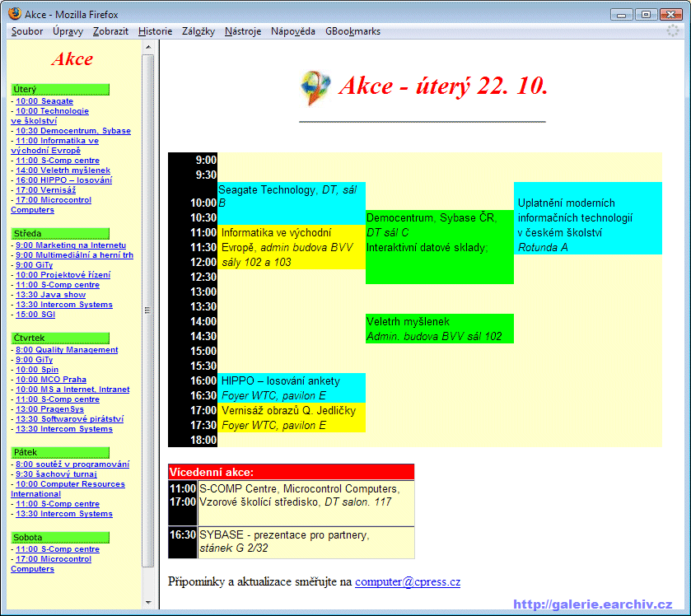
Task: Open the 13:30 Java show link
Action: click(x=51, y=294)
